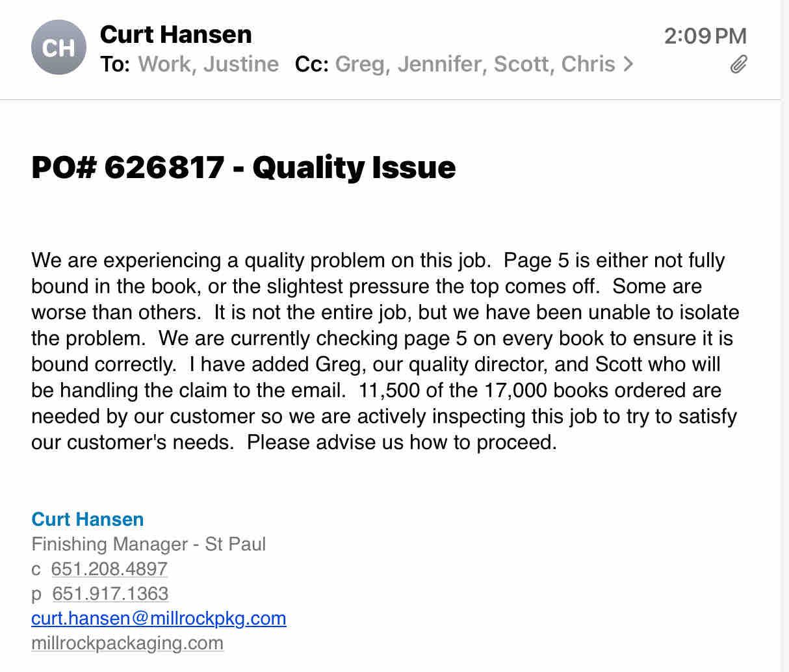This screenshot has height=672, width=789.
Task: Expand the full recipient list chevron
Action: (628, 64)
